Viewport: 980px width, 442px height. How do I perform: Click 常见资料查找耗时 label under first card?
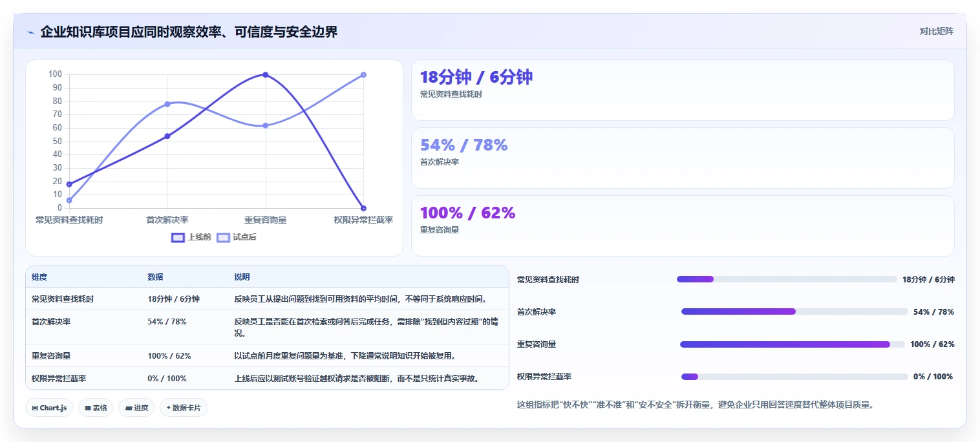pyautogui.click(x=451, y=94)
